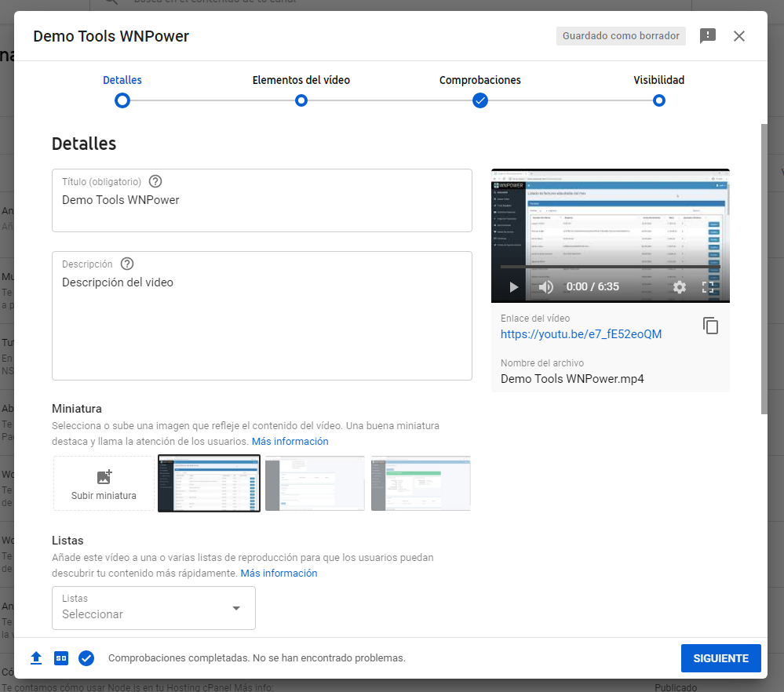The width and height of the screenshot is (784, 692).
Task: Select the third auto-generated thumbnail
Action: coord(421,483)
